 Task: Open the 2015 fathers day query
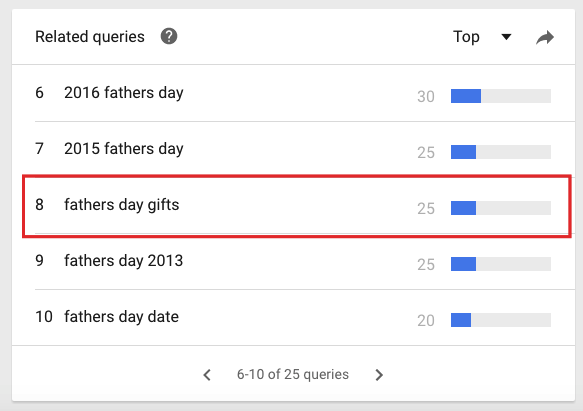click(123, 149)
